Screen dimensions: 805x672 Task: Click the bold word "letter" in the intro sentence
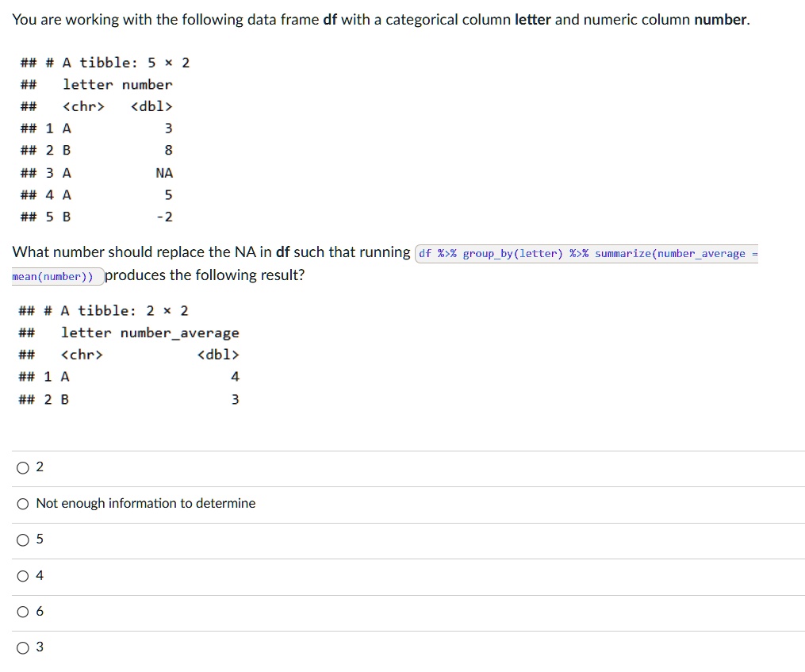[x=532, y=20]
